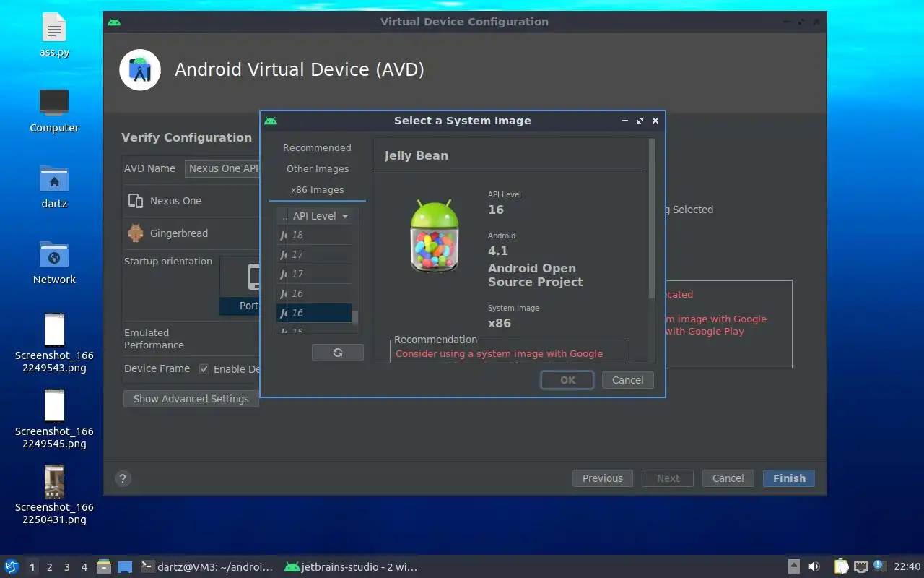Select the API 18 system image row
This screenshot has height=578, width=924.
315,235
